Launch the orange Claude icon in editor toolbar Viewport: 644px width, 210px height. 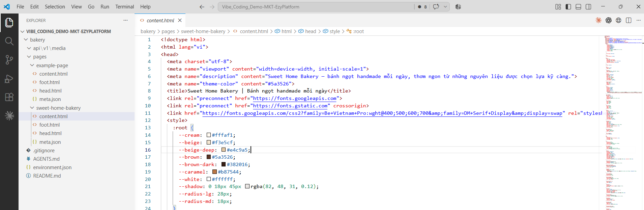coord(598,20)
